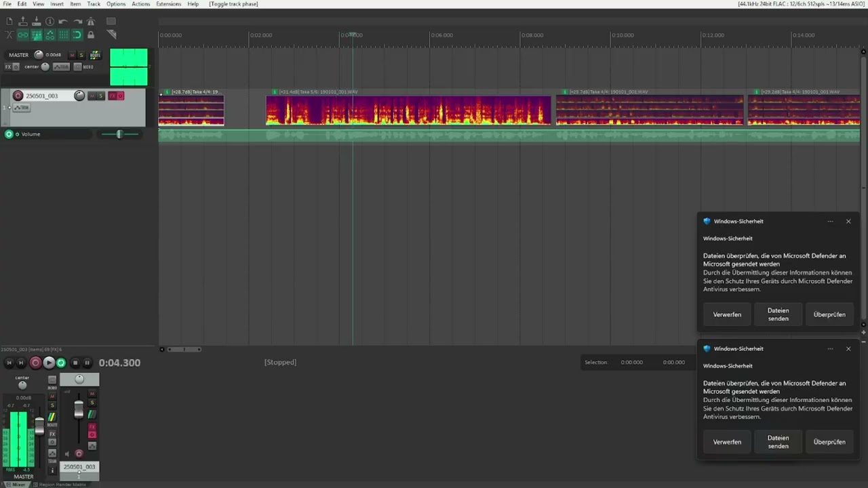
Task: Click mixer master info icon
Action: point(52,470)
